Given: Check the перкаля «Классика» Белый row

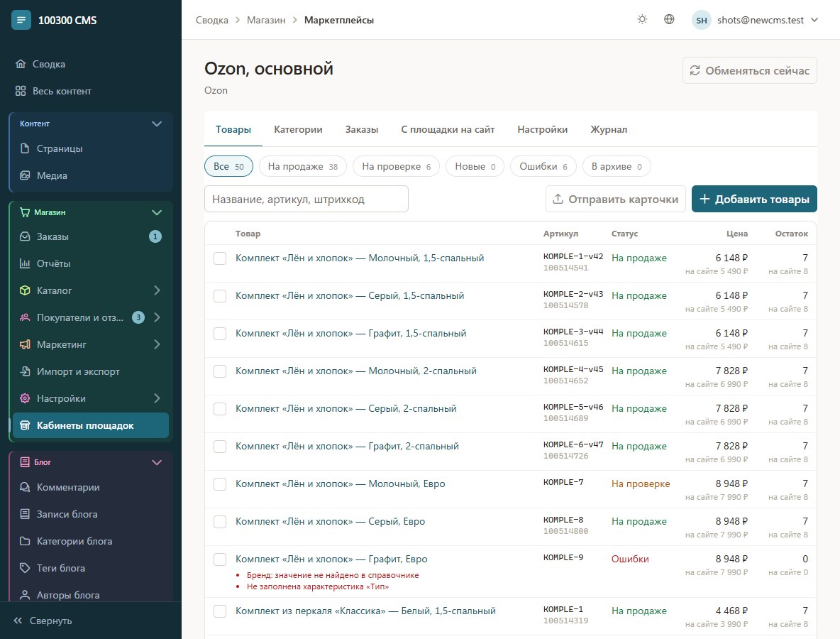Looking at the screenshot, I should (x=220, y=611).
